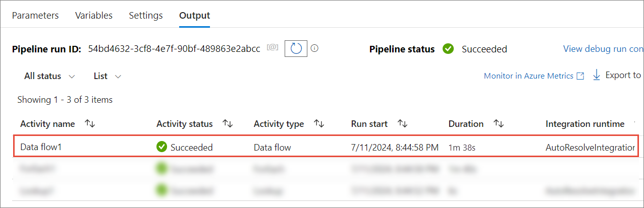Click Succeeded status in Data flow1 row
Image resolution: width=644 pixels, height=208 pixels.
click(192, 148)
